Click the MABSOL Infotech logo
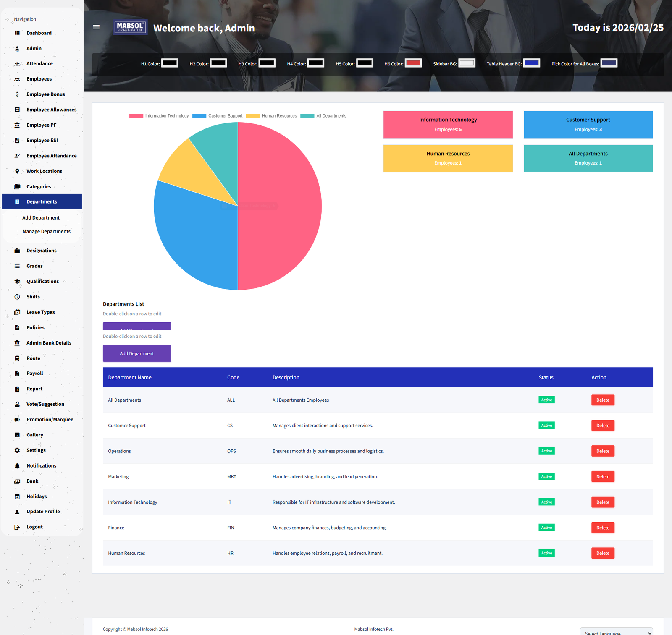Viewport: 672px width, 635px height. click(x=130, y=27)
